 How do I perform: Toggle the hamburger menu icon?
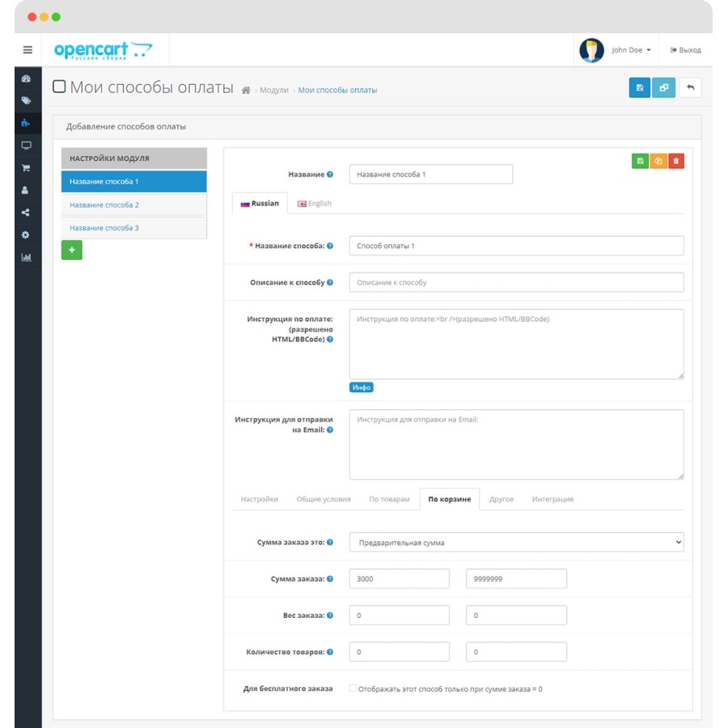pos(28,49)
